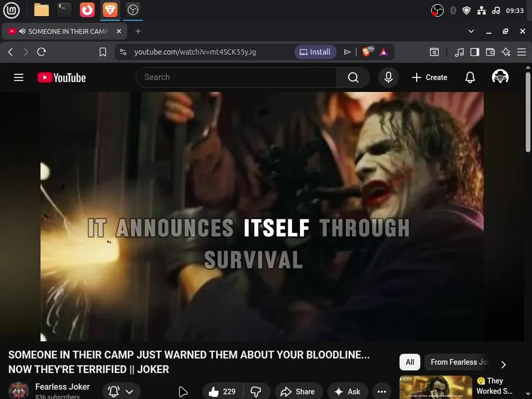Open the Linux Mint start menu
The image size is (532, 399).
pyautogui.click(x=11, y=10)
